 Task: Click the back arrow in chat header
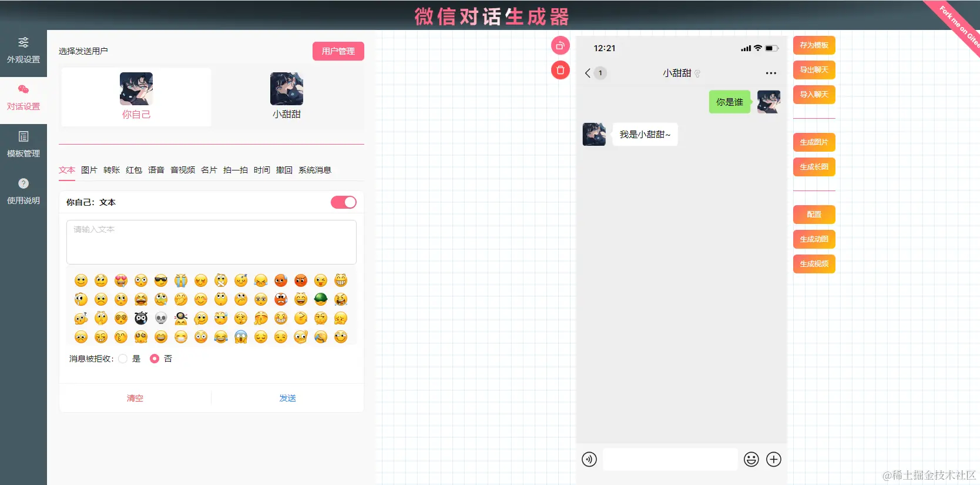point(588,73)
